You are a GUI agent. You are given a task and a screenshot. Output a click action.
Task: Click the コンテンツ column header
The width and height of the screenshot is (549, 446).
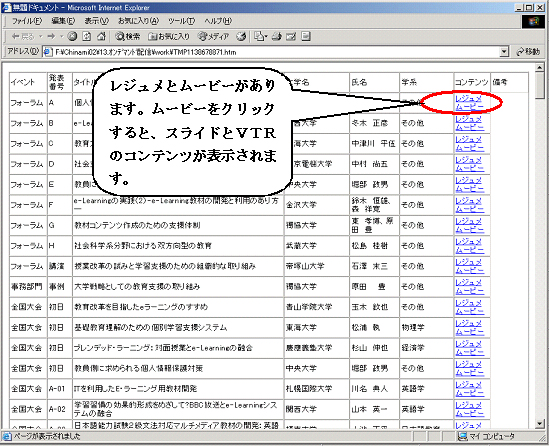coord(472,82)
